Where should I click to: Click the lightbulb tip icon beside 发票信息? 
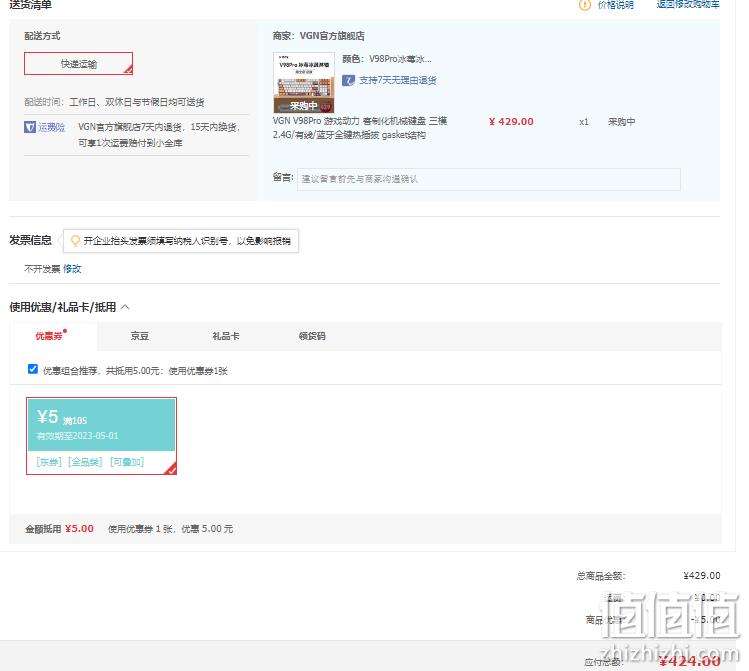pos(75,241)
